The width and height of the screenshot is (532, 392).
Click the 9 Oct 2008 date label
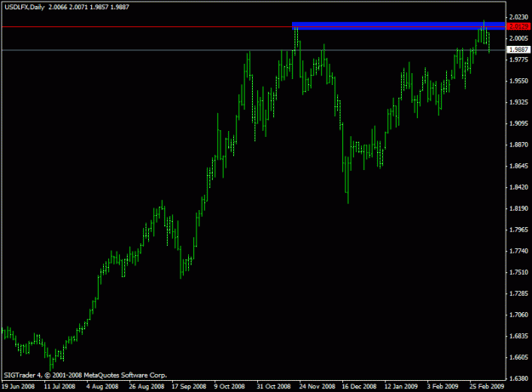[229, 386]
